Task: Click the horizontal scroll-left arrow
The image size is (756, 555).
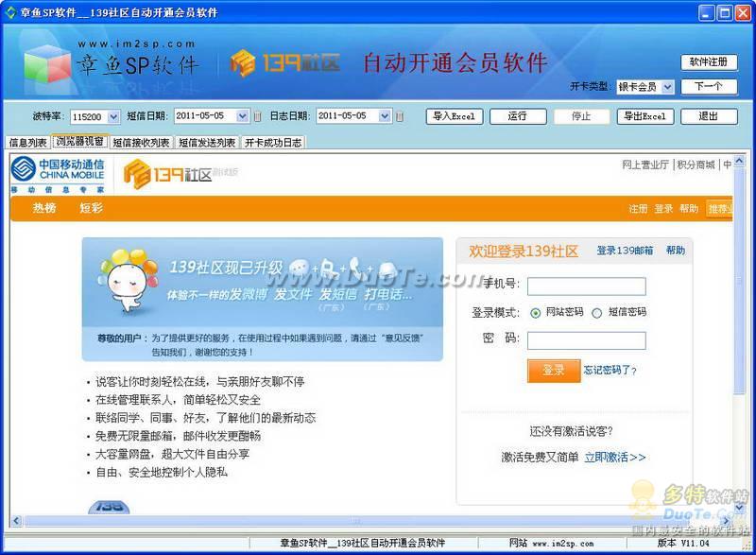Action: [x=16, y=521]
